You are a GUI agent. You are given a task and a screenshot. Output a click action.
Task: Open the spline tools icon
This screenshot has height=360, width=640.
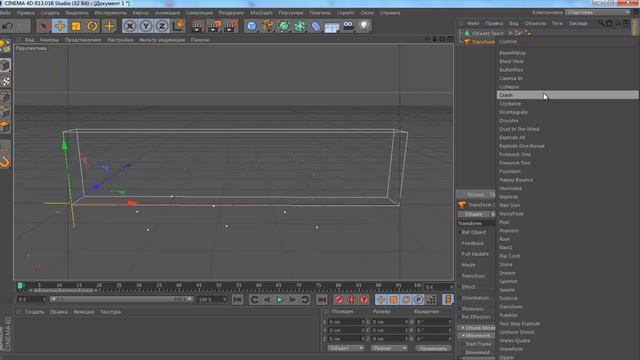[268, 26]
